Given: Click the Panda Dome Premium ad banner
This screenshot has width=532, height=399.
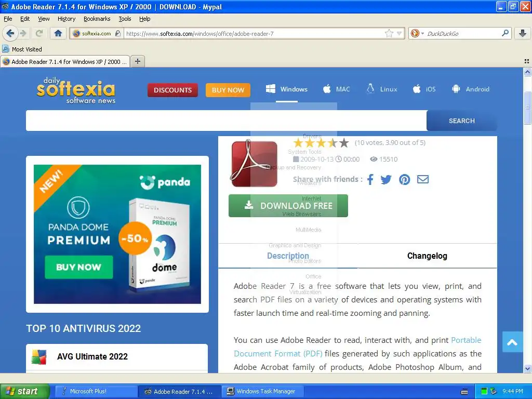Looking at the screenshot, I should tap(117, 234).
